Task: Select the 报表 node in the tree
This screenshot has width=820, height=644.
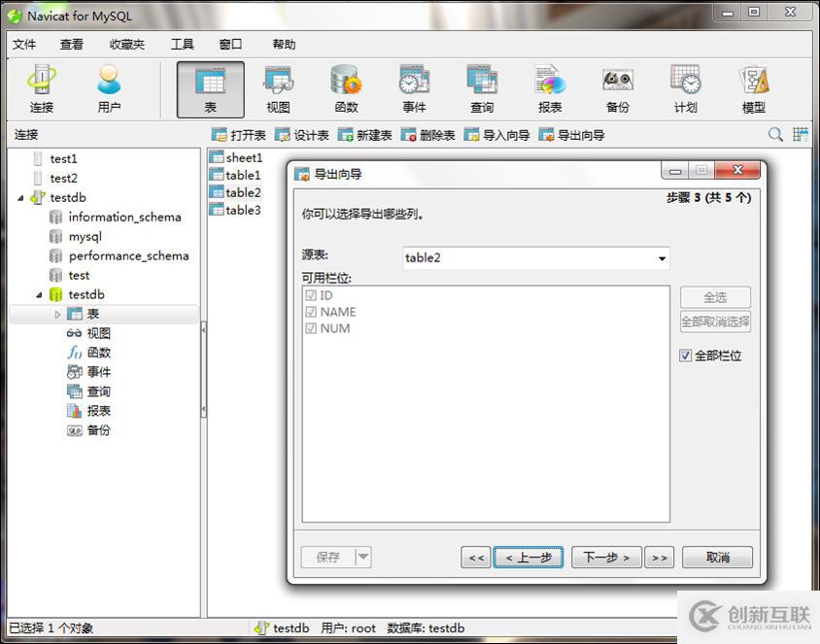Action: [89, 410]
